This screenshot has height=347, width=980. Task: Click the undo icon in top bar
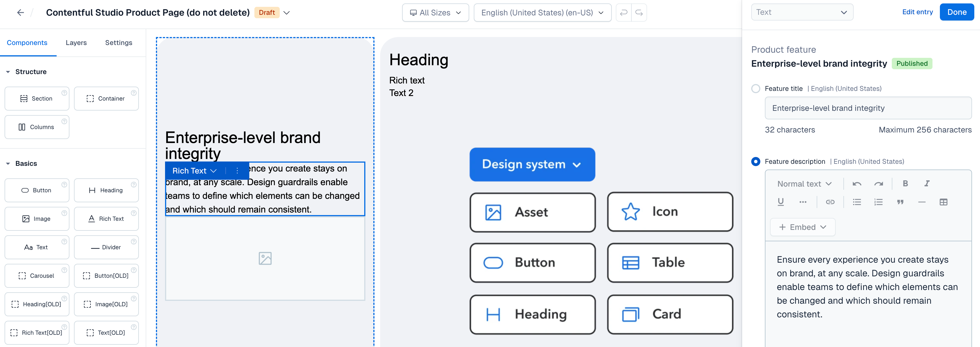pos(623,13)
